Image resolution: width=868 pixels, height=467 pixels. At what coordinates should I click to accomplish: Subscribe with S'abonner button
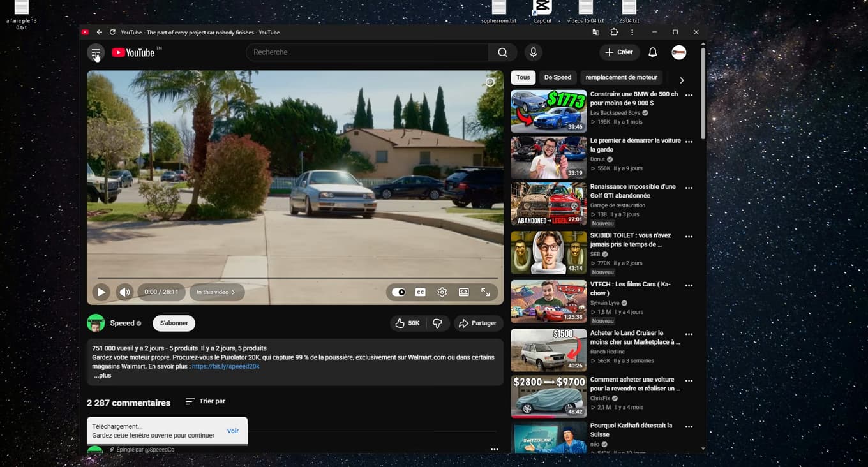[x=174, y=323]
